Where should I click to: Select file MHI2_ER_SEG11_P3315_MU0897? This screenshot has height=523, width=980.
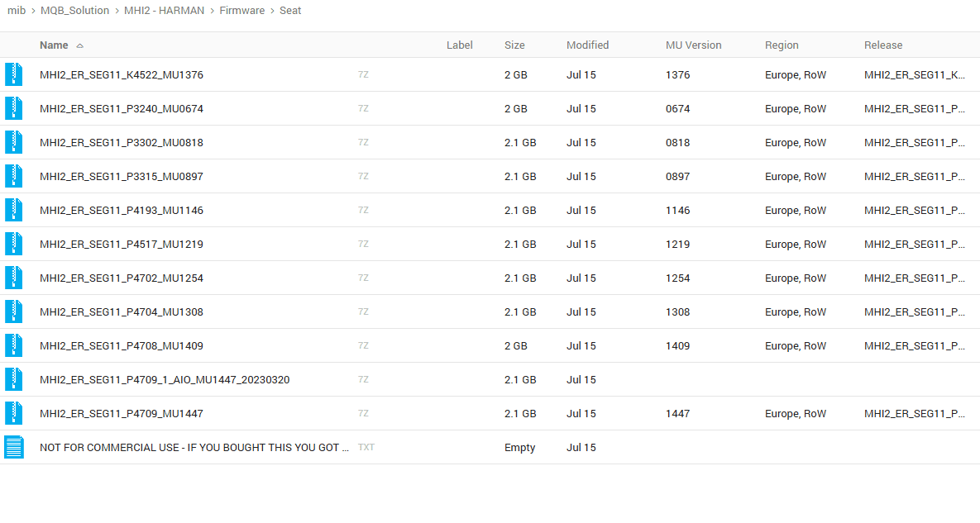coord(122,177)
